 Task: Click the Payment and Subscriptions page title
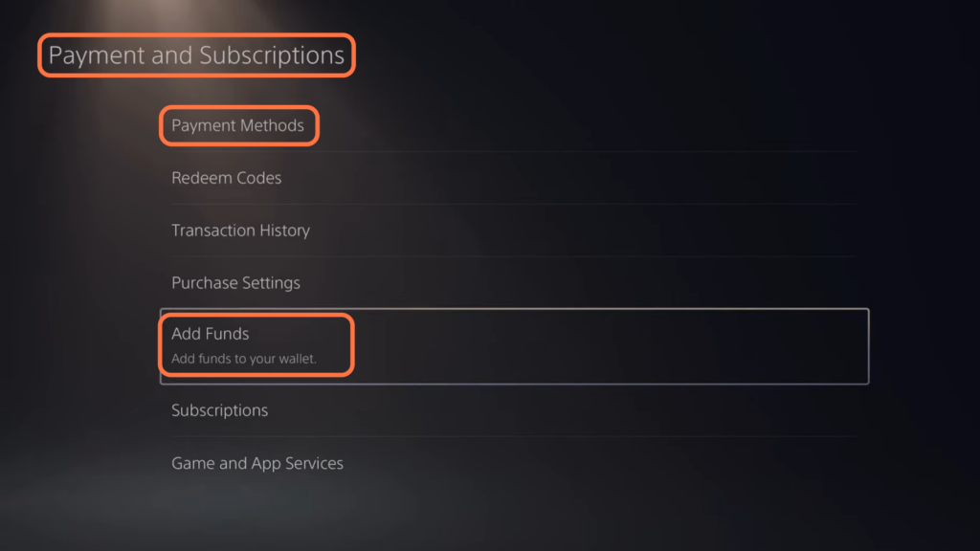(196, 55)
